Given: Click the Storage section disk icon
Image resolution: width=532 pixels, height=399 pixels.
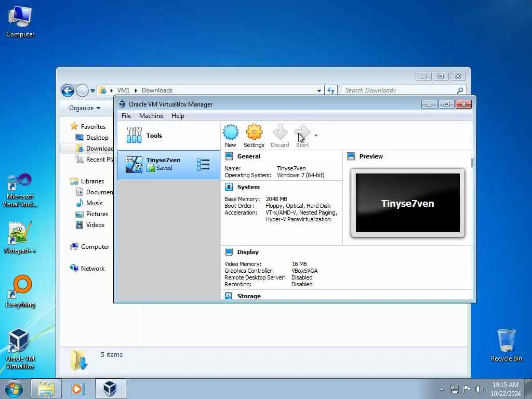Looking at the screenshot, I should [229, 296].
